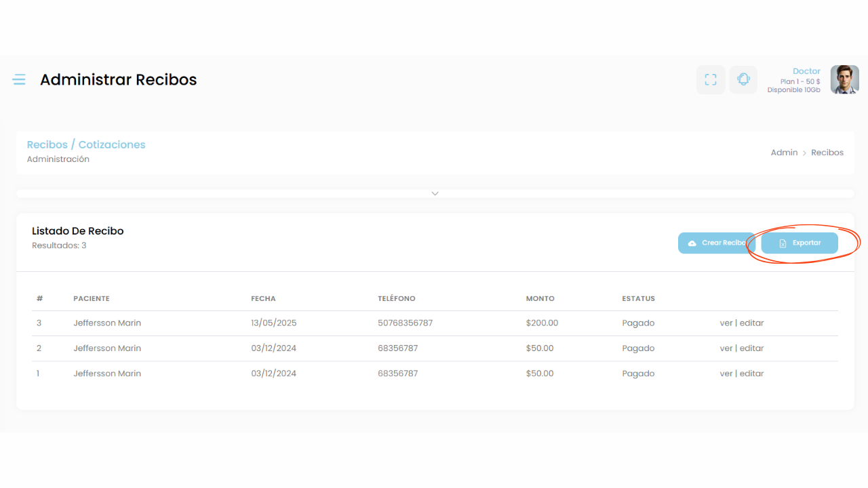The height and width of the screenshot is (488, 868).
Task: Click the Monto column header
Action: point(540,299)
